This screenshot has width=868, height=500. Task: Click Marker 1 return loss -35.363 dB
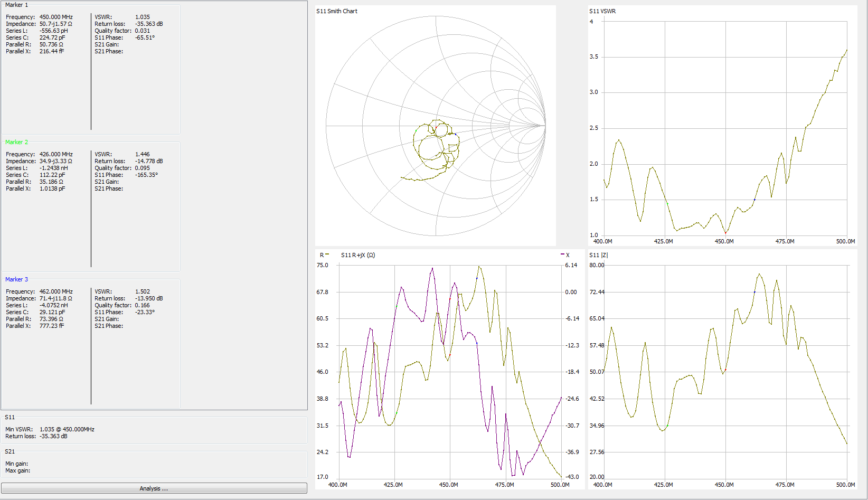(149, 24)
